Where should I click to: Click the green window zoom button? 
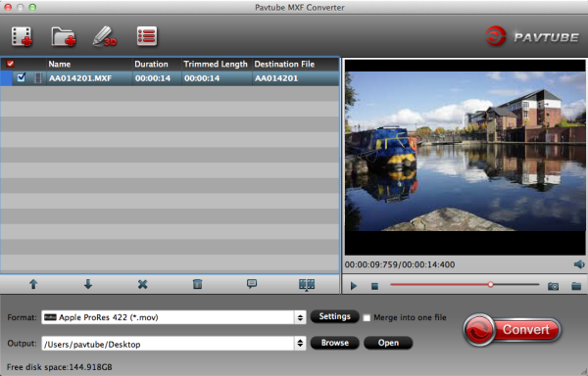click(32, 7)
